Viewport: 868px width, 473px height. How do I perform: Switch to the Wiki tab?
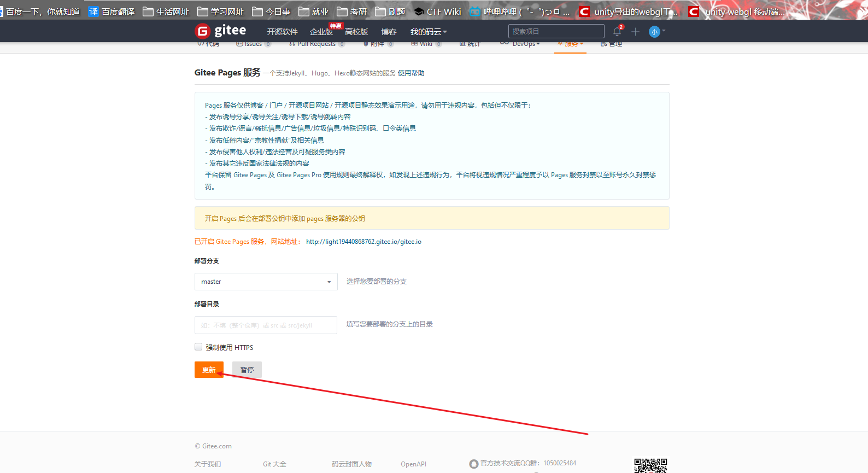(426, 44)
